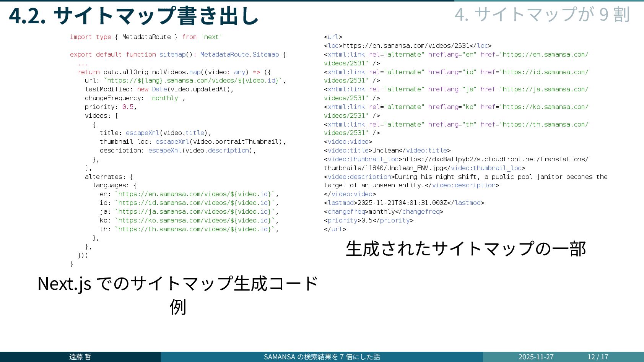Viewport: 644px width, 362px height.
Task: Click the "ja:" language URL code line
Action: tap(189, 211)
